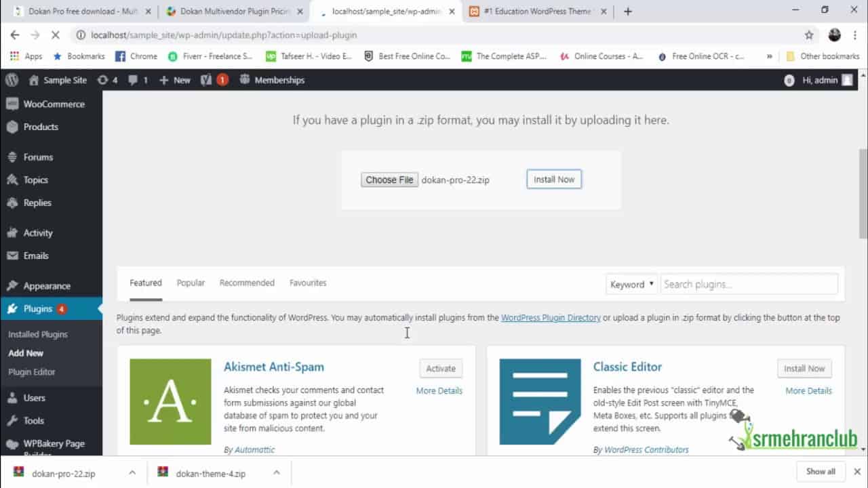Click the Akismet Anti-Spam plugin thumbnail

pyautogui.click(x=170, y=401)
